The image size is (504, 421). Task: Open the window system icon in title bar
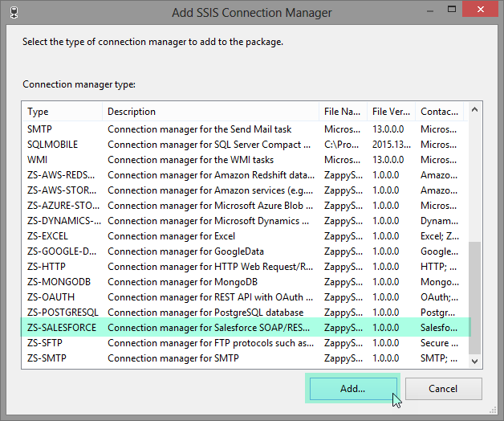pyautogui.click(x=14, y=13)
